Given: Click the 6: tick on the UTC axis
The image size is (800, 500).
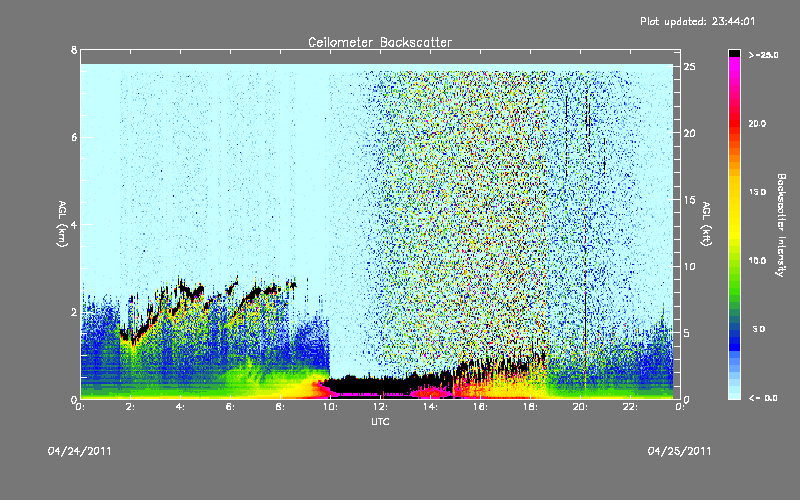Looking at the screenshot, I should (230, 407).
